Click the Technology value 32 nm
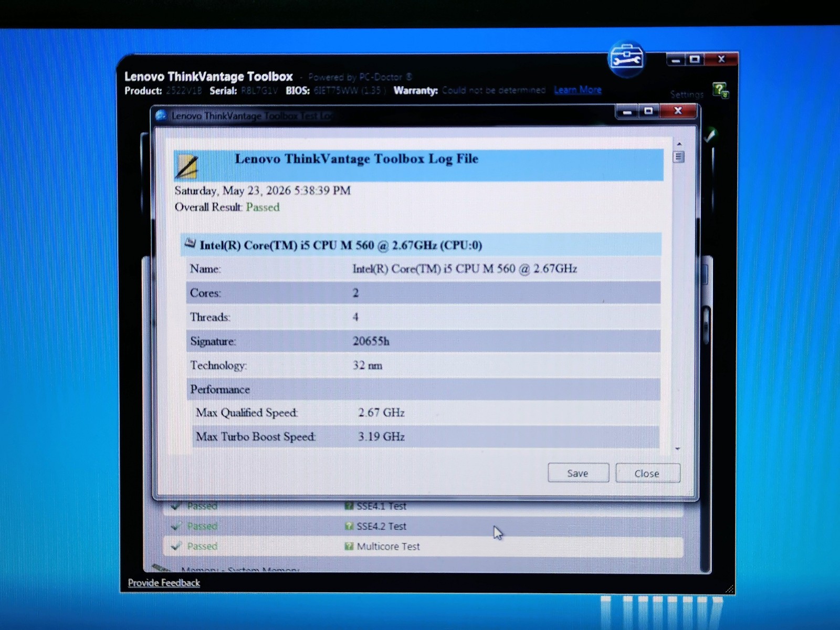 click(367, 365)
